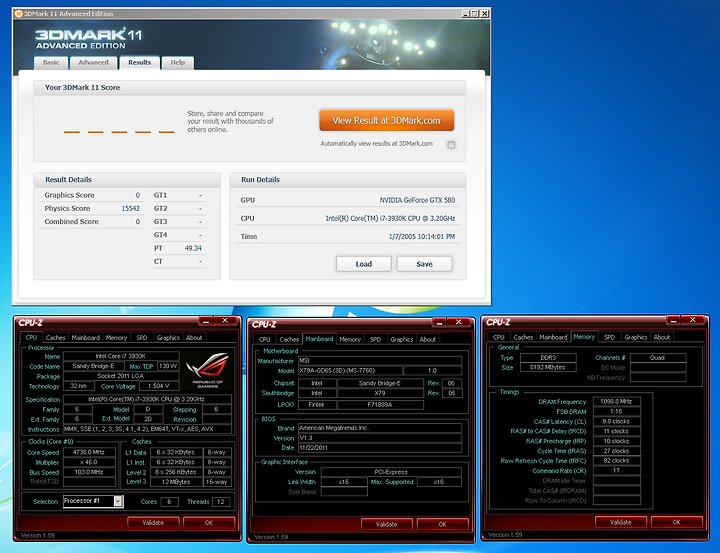The width and height of the screenshot is (720, 553).
Task: Switch to Caches tab in right CPU-Z window
Action: (x=523, y=337)
